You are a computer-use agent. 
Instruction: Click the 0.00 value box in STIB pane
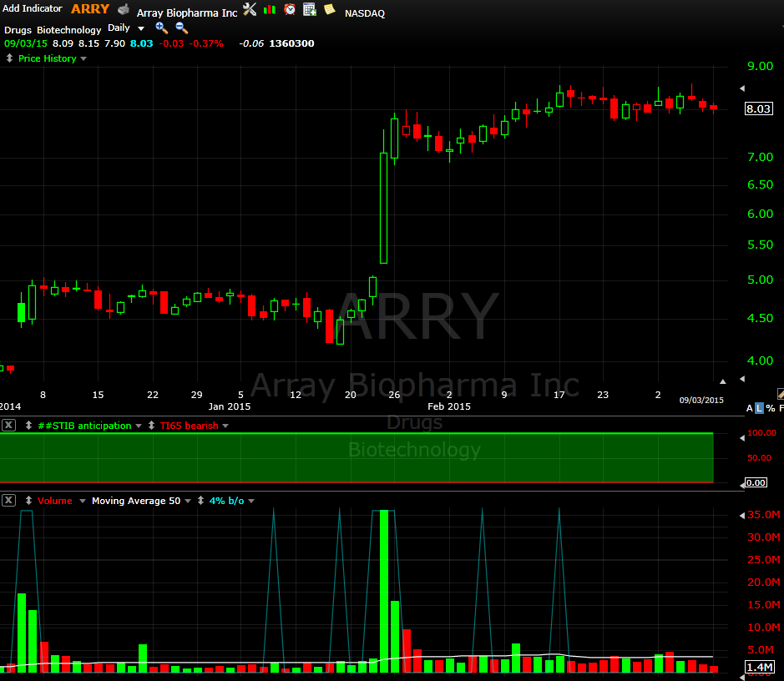756,482
